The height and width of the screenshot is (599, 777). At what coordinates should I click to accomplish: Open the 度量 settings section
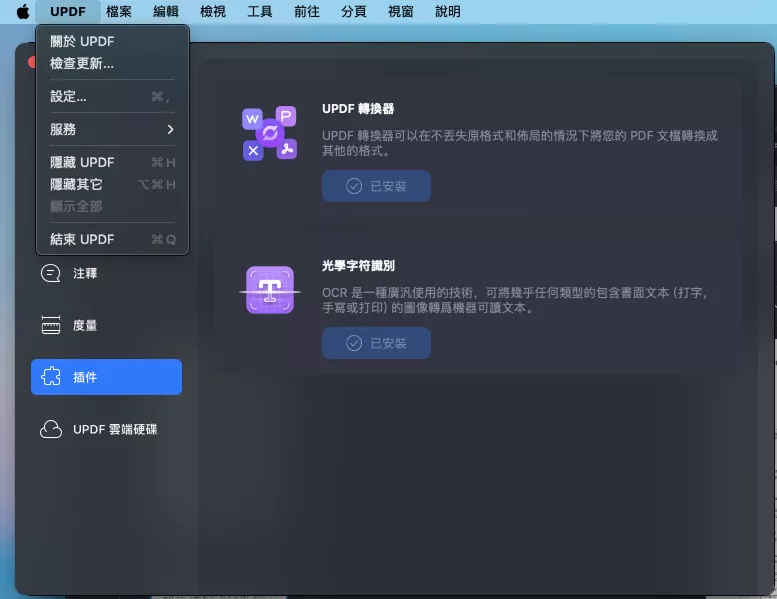(x=106, y=326)
